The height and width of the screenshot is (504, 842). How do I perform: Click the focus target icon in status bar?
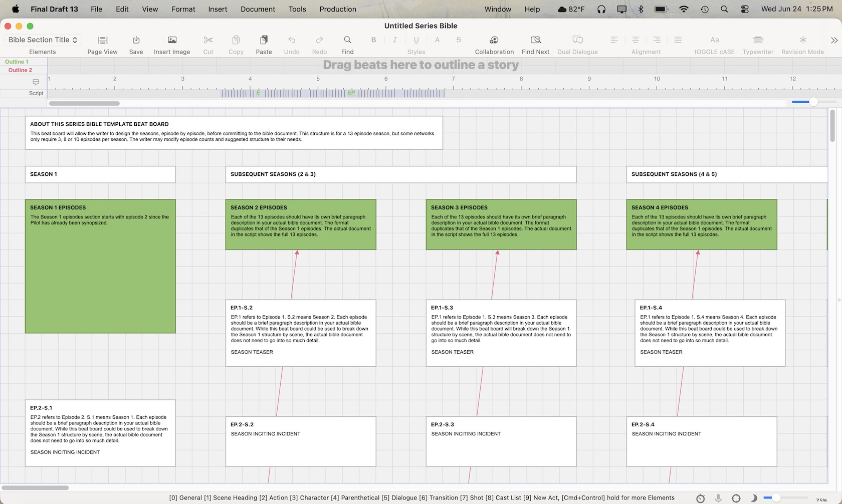(736, 498)
